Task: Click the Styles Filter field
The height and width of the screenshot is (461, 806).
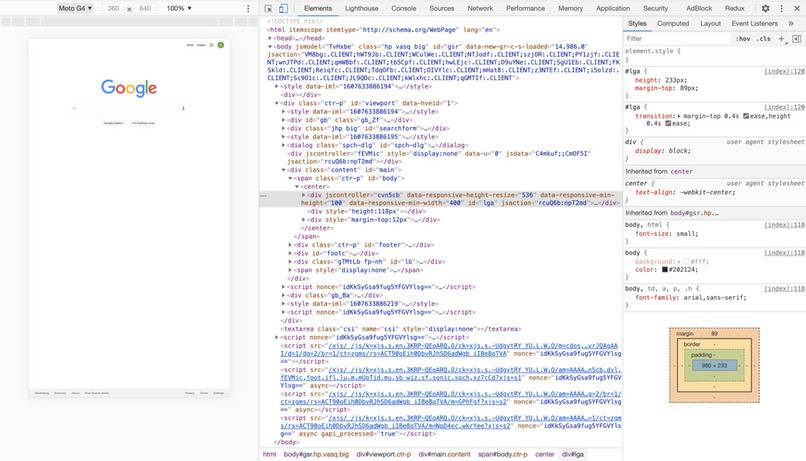Action: 676,39
